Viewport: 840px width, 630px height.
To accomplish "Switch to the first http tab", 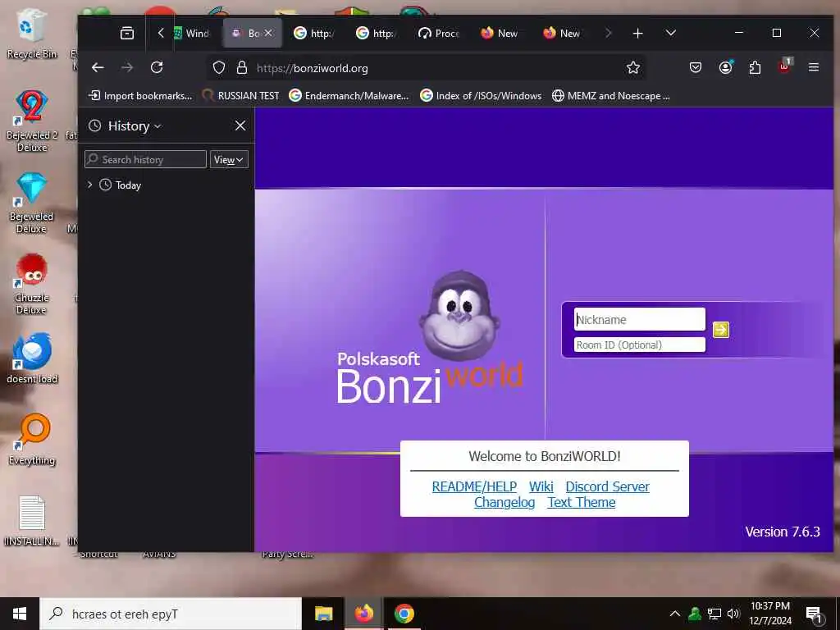I will click(x=314, y=33).
